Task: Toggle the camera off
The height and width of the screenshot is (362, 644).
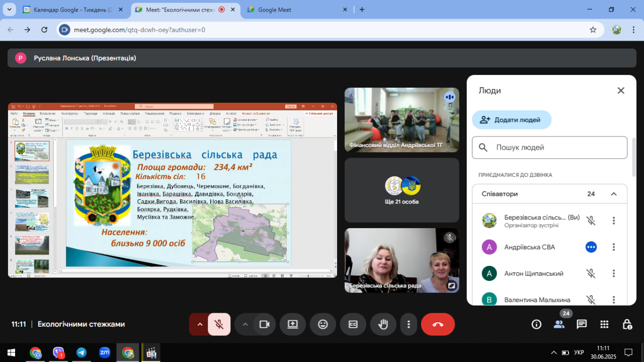Action: click(264, 324)
